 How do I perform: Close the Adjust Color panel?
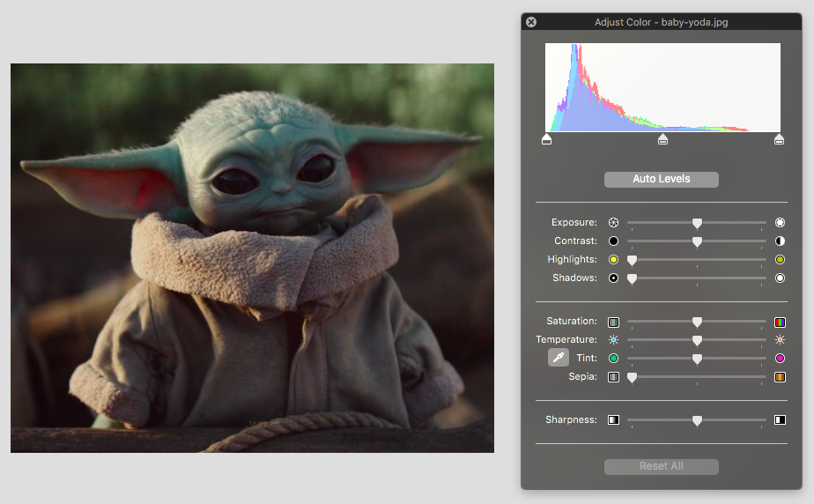[x=531, y=22]
